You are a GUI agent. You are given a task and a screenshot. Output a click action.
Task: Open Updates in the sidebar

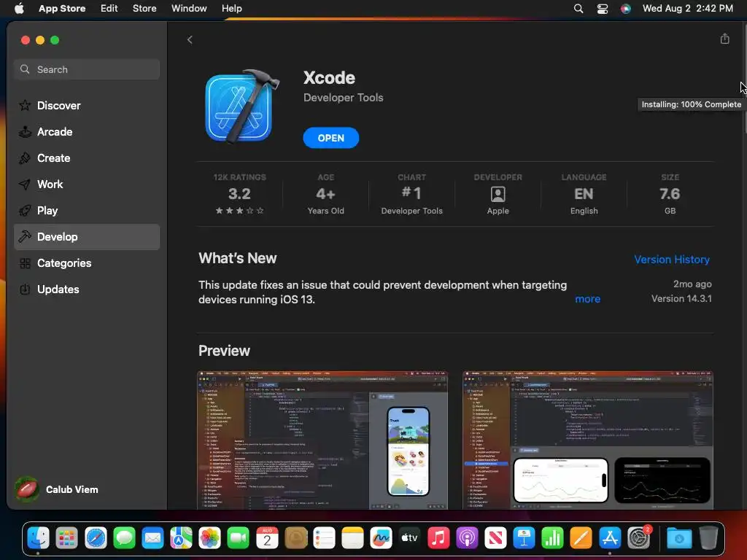[87, 289]
